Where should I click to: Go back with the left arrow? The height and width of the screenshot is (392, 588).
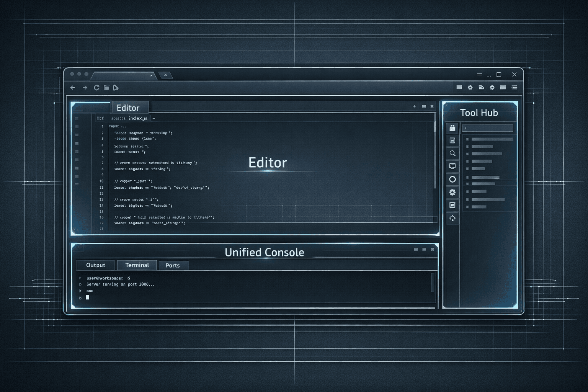(73, 88)
